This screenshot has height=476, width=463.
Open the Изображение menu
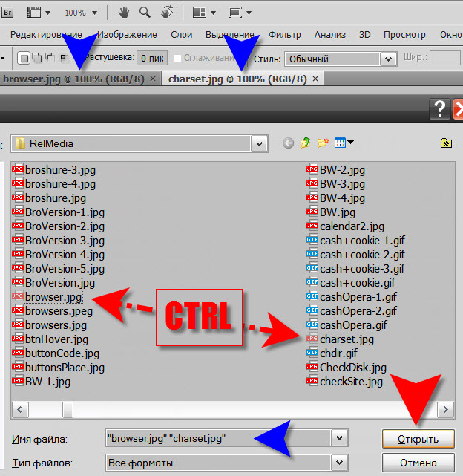tap(127, 35)
